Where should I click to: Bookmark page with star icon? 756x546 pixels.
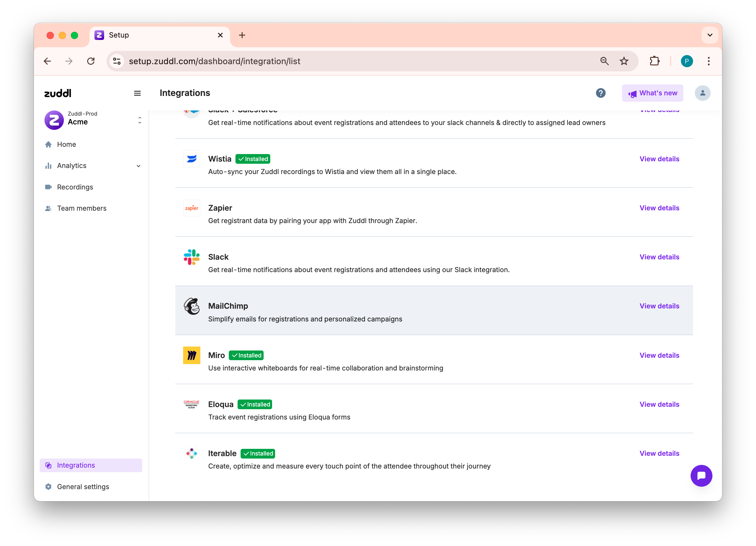tap(624, 61)
